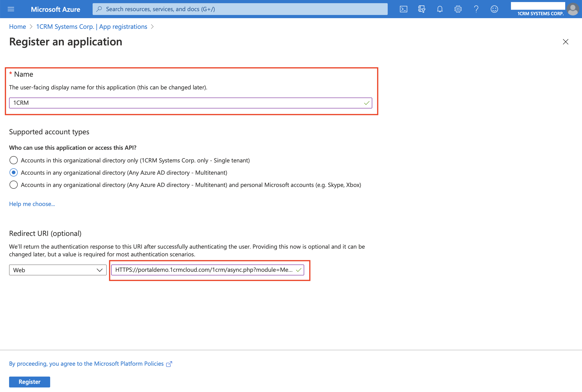Click the Supported account types heading

(49, 132)
